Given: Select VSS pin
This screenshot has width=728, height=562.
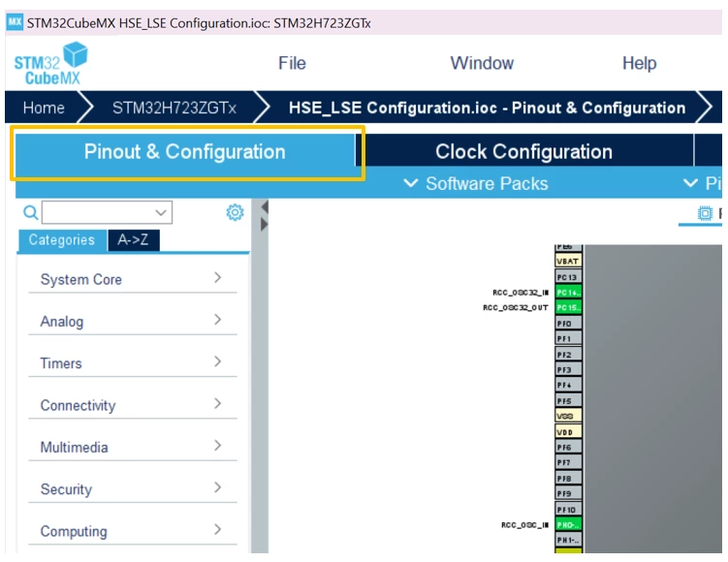Looking at the screenshot, I should tap(568, 417).
